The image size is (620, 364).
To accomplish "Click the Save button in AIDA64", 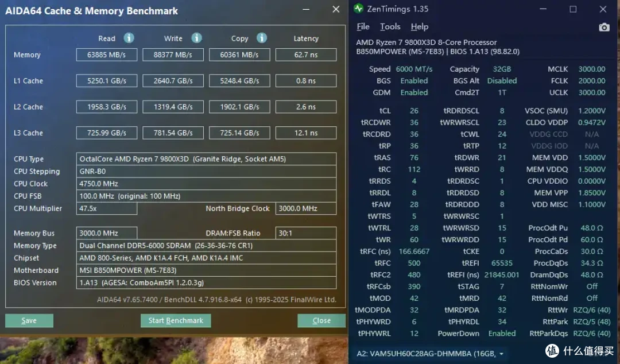I will (x=29, y=320).
